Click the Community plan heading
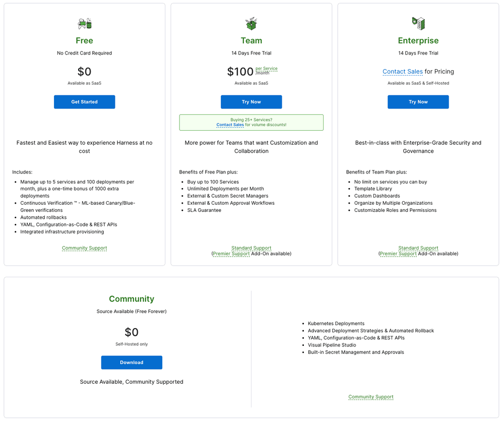504x421 pixels. coord(132,299)
